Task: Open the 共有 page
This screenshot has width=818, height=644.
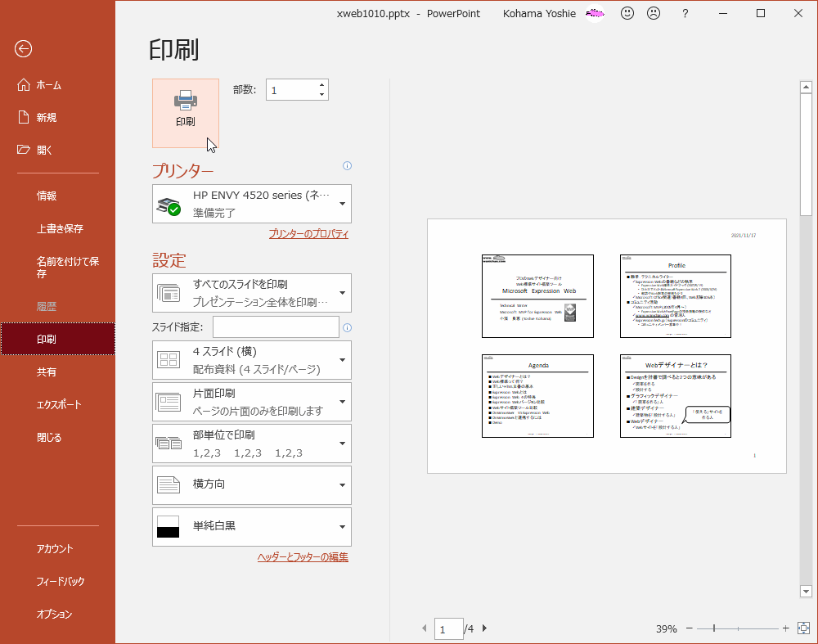Action: (57, 372)
